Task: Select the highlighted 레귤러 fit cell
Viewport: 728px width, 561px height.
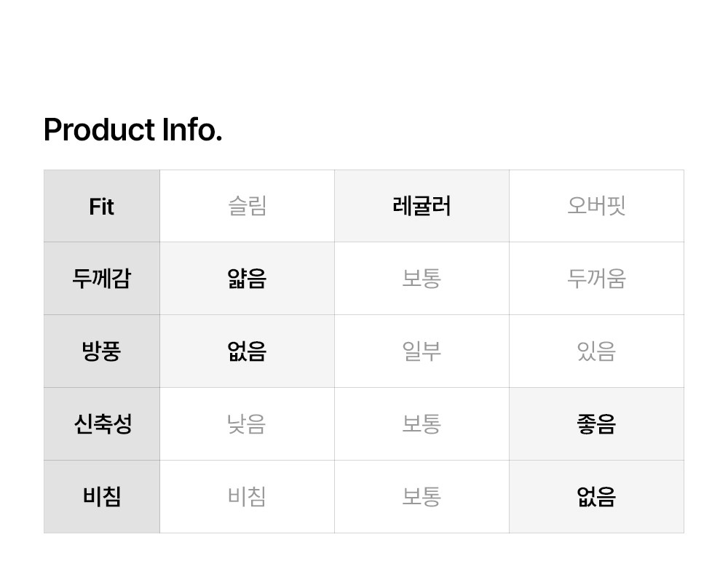Action: tap(422, 206)
